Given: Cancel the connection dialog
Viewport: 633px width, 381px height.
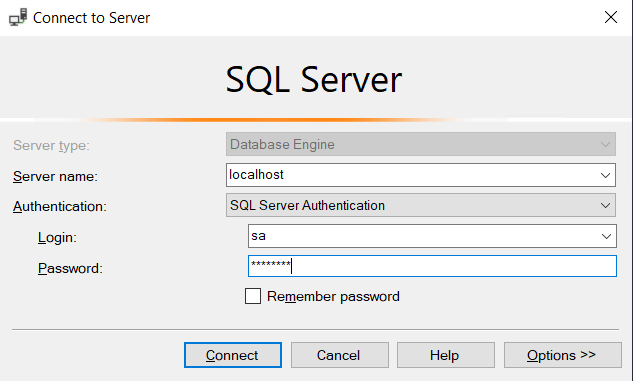Looking at the screenshot, I should point(340,355).
